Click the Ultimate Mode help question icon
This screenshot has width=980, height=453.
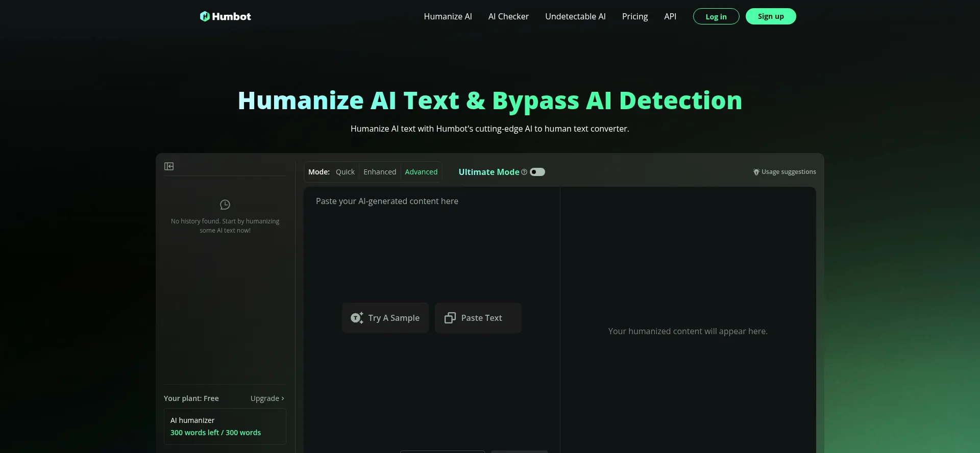[524, 172]
